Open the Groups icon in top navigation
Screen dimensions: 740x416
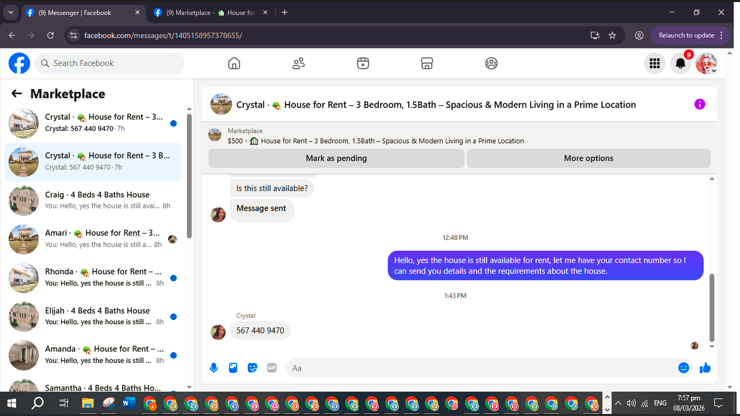point(491,63)
